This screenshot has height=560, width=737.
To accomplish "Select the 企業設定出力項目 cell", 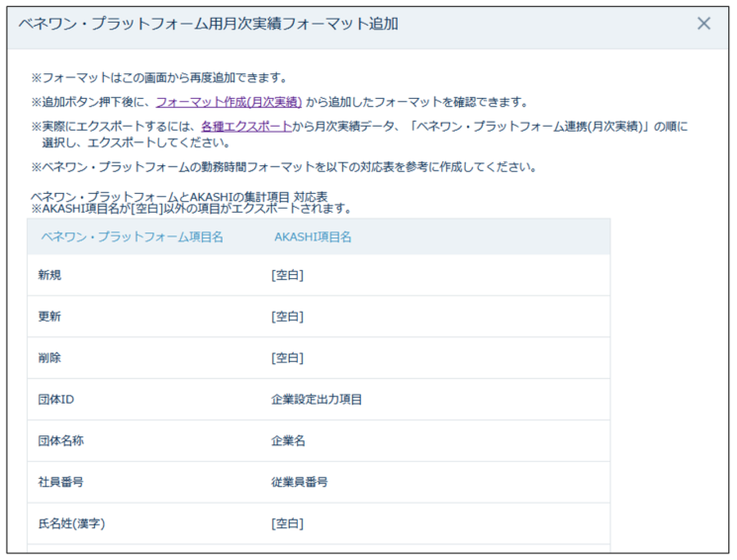I will (x=317, y=399).
